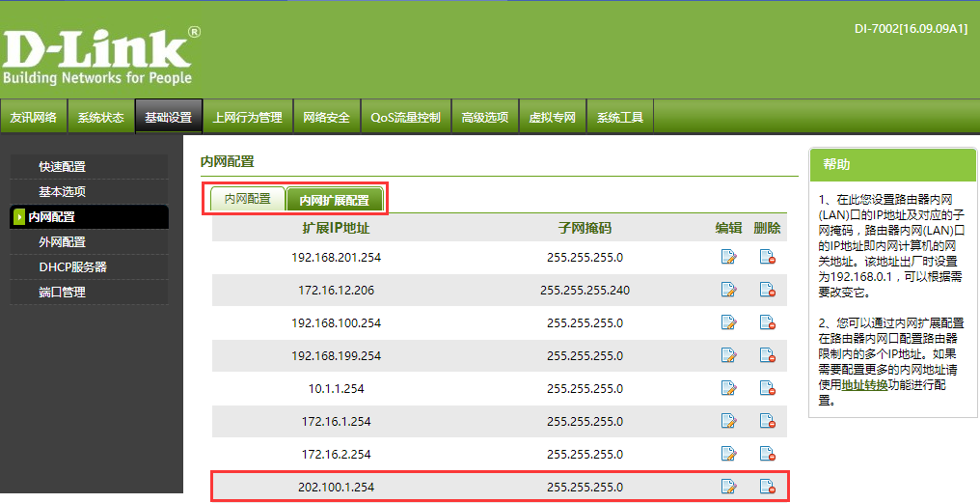This screenshot has height=503, width=980.
Task: Open the 虚拟专网 menu
Action: point(553,117)
